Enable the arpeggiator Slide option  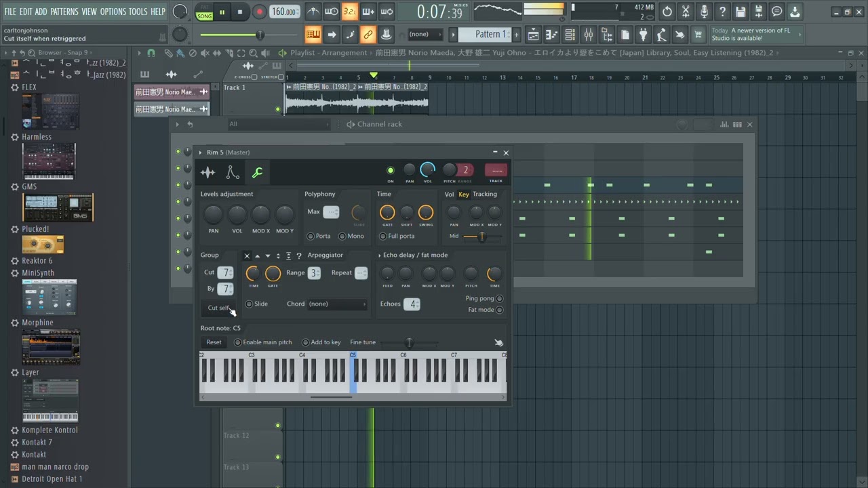pos(249,304)
